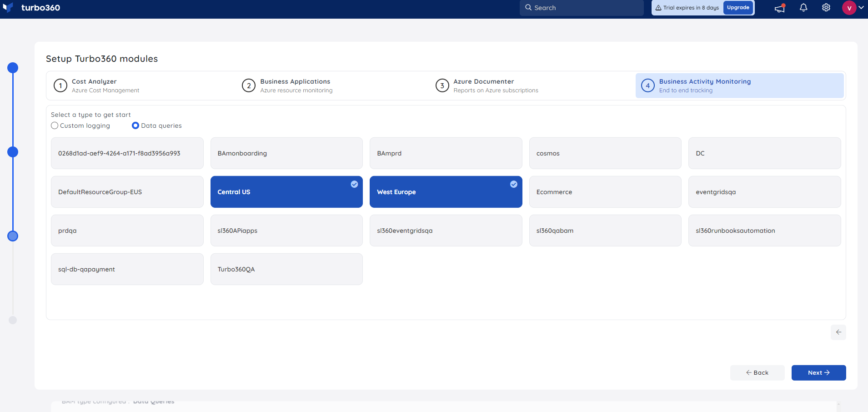Click the first progress step dot
The image size is (868, 412).
[x=13, y=68]
